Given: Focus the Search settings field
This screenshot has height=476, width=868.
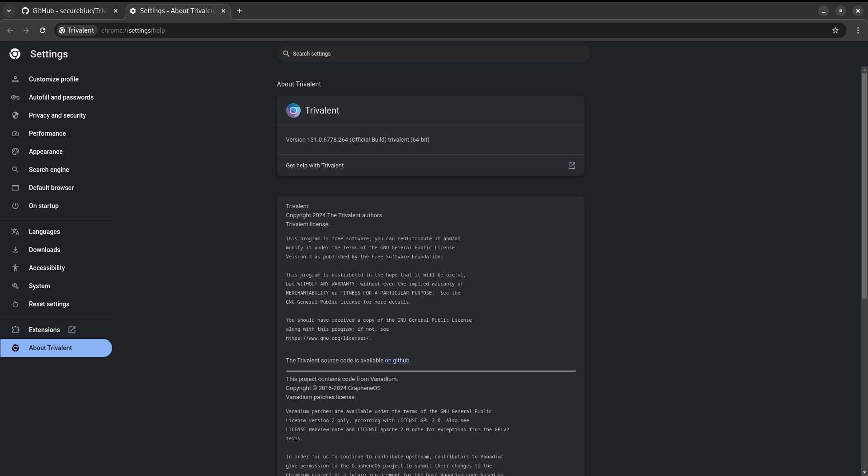Looking at the screenshot, I should pos(433,54).
